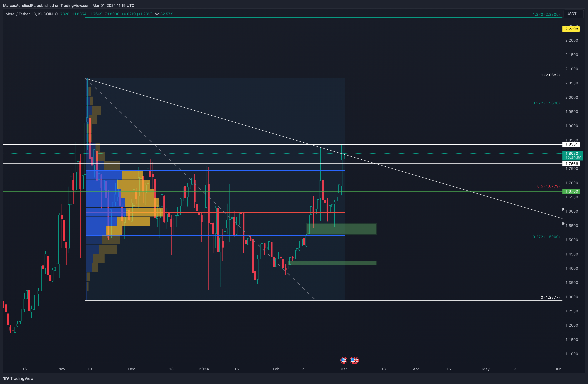Image resolution: width=588 pixels, height=384 pixels.
Task: Click the Mar label on time axis
Action: click(x=344, y=369)
